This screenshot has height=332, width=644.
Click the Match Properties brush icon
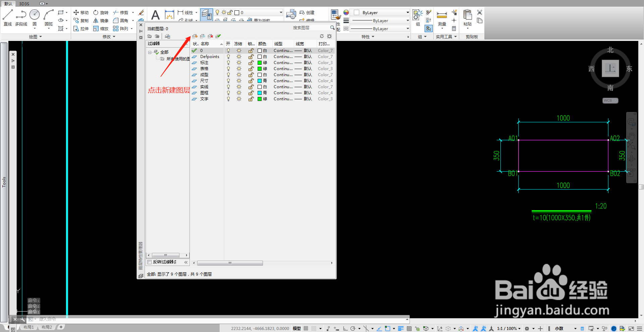335,15
